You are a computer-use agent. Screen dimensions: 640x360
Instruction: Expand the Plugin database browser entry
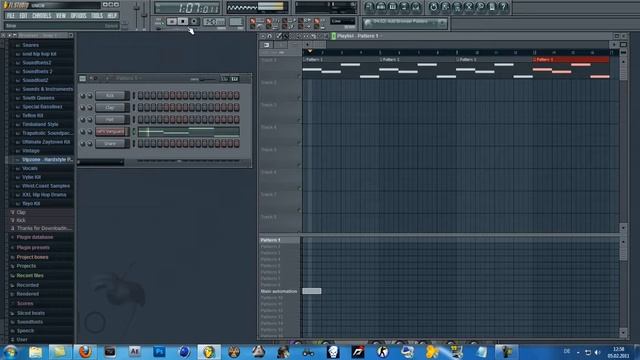(x=35, y=237)
